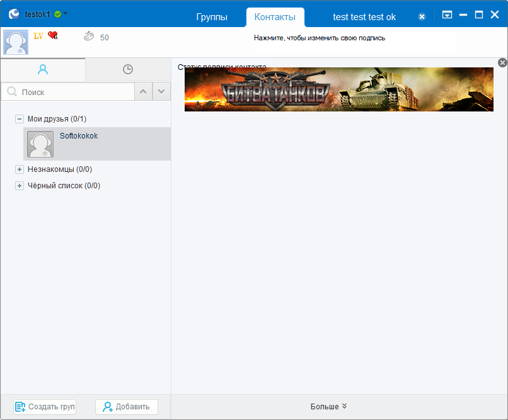Viewport: 508px width, 420px height.
Task: Click the down arrow next to search
Action: coord(161,91)
